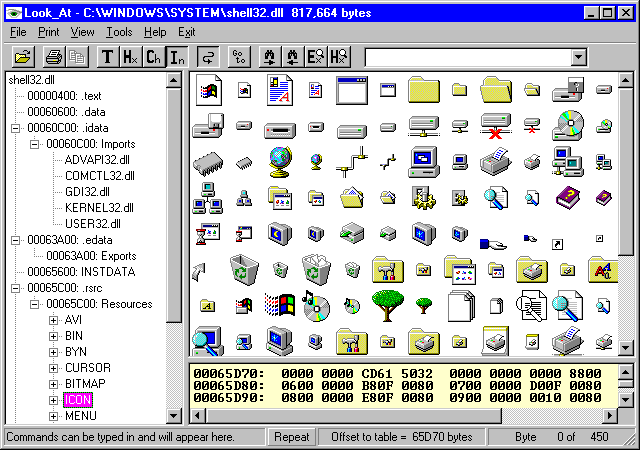
Task: Open the View menu
Action: click(82, 32)
